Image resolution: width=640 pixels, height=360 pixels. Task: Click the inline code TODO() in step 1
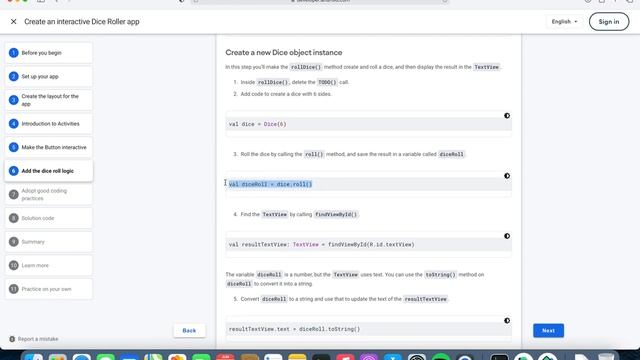[x=327, y=82]
